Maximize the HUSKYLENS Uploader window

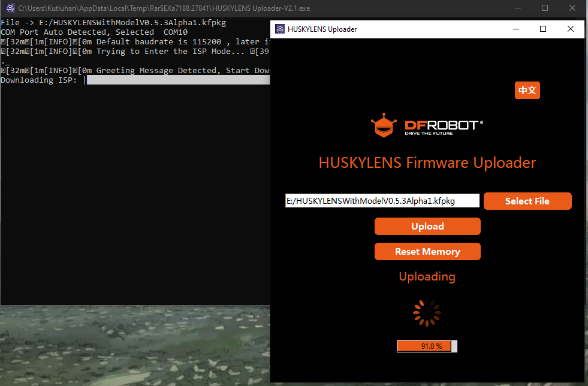click(542, 29)
